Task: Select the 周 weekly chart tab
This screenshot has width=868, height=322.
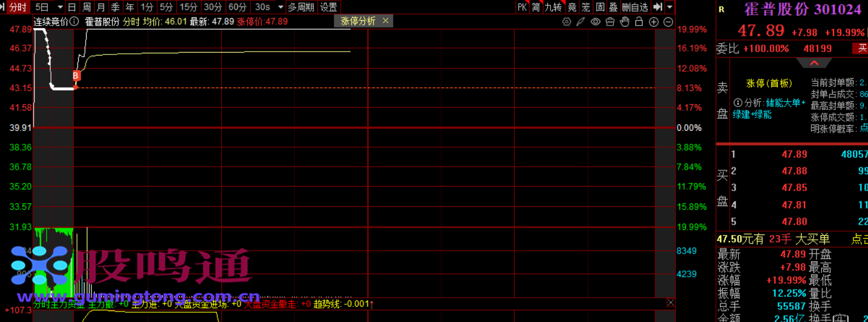Action: coord(86,8)
